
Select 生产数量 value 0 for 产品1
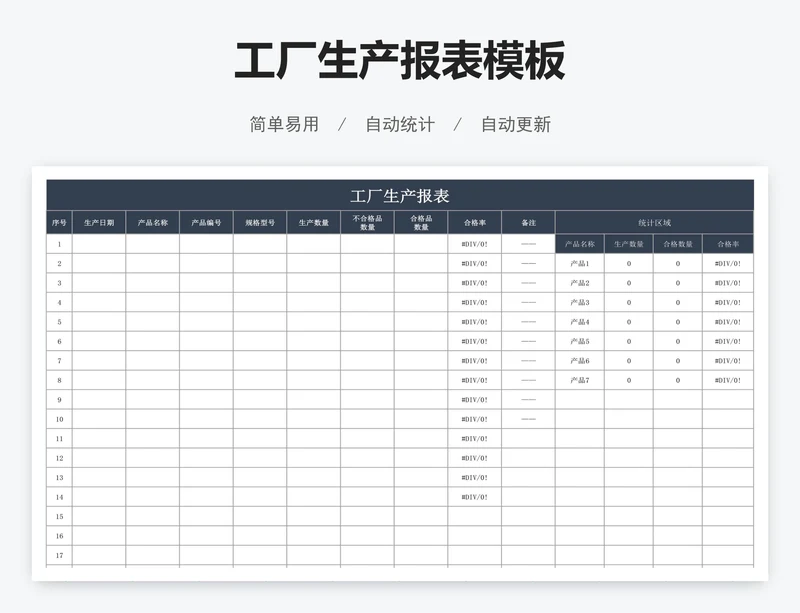pyautogui.click(x=629, y=264)
